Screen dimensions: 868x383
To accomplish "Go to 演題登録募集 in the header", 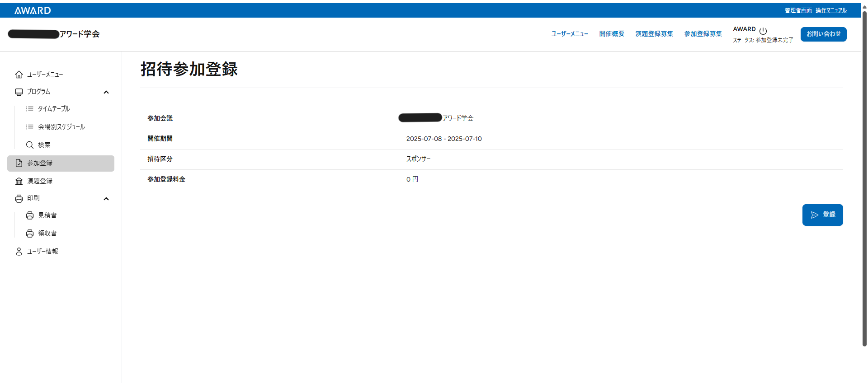I will [654, 34].
